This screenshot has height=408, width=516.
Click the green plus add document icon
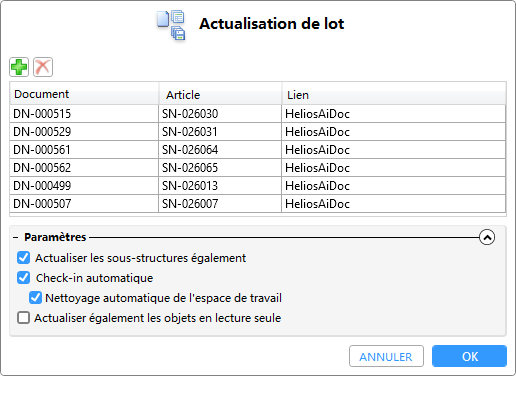[x=19, y=67]
